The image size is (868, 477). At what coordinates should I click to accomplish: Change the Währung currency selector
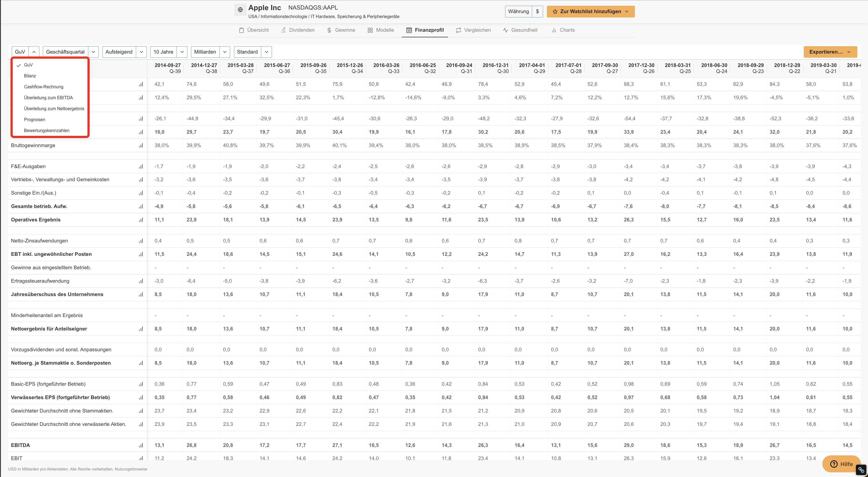pyautogui.click(x=524, y=11)
